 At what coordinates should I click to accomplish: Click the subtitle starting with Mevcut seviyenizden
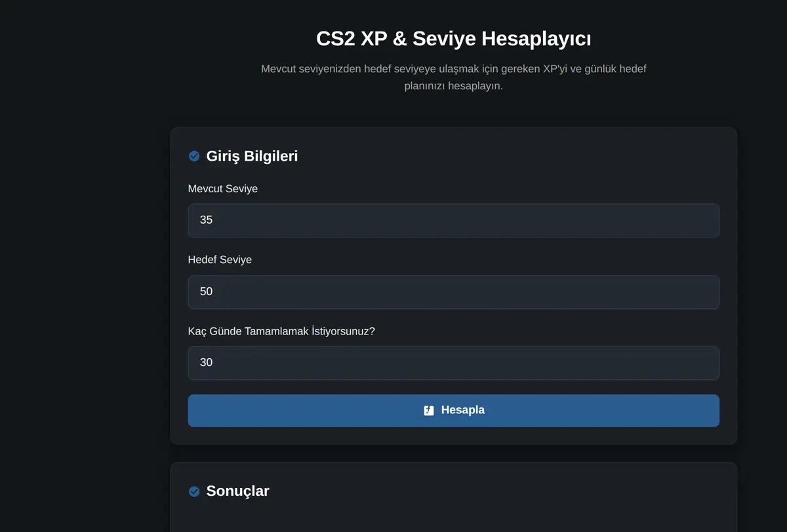click(x=453, y=77)
